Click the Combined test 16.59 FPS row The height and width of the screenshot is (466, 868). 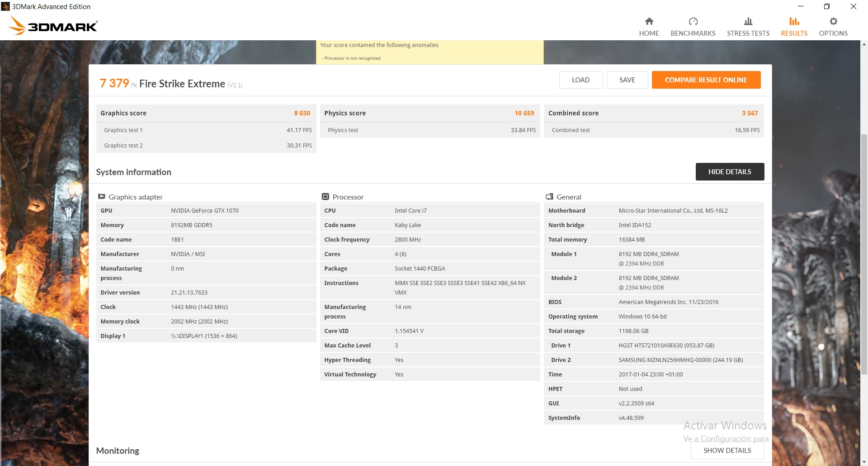[654, 130]
